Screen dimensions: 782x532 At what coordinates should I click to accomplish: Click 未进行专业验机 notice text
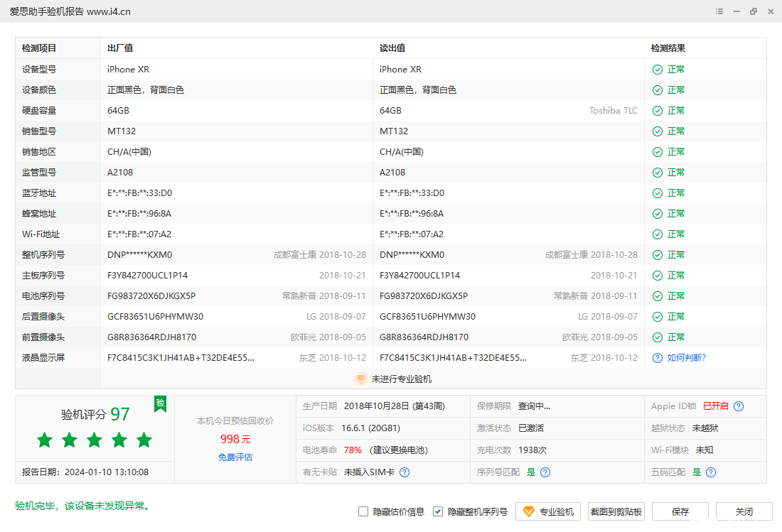pyautogui.click(x=401, y=379)
